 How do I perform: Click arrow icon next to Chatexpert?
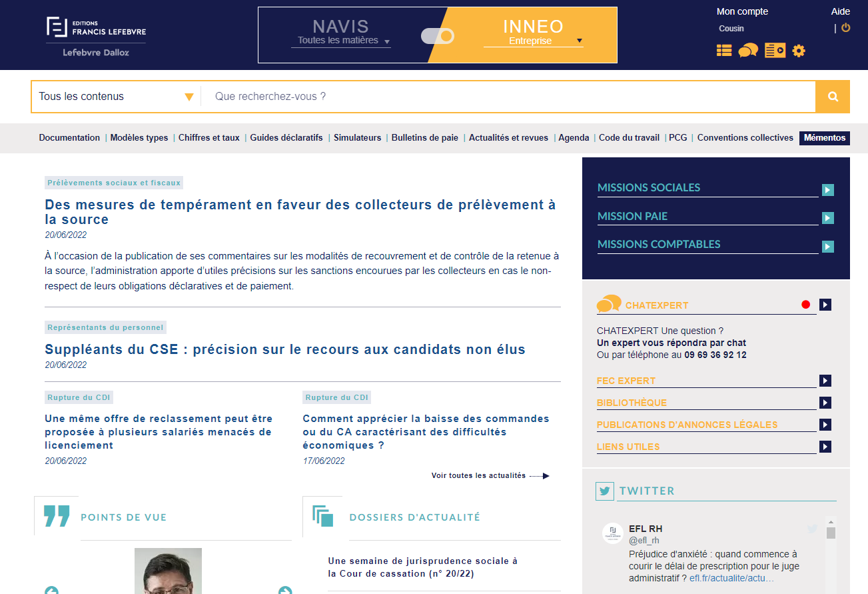825,305
